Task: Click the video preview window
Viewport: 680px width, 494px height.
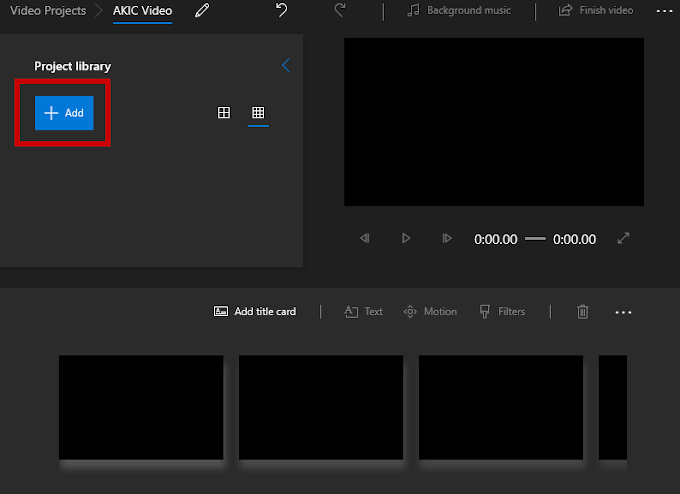Action: pyautogui.click(x=494, y=122)
